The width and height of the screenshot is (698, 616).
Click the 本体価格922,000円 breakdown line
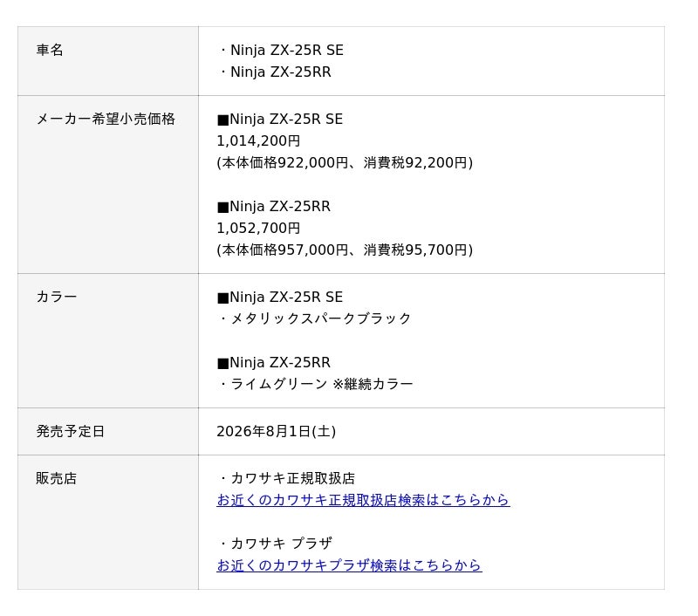click(345, 163)
